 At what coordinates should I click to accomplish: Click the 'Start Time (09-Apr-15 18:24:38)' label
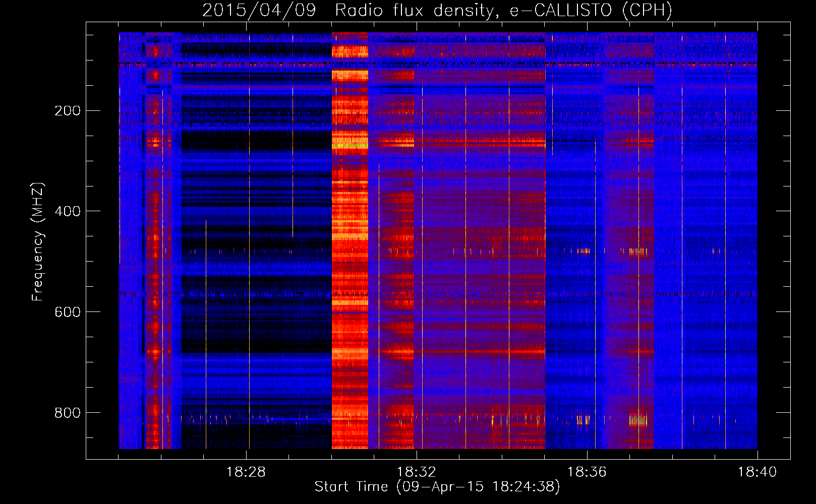click(437, 487)
